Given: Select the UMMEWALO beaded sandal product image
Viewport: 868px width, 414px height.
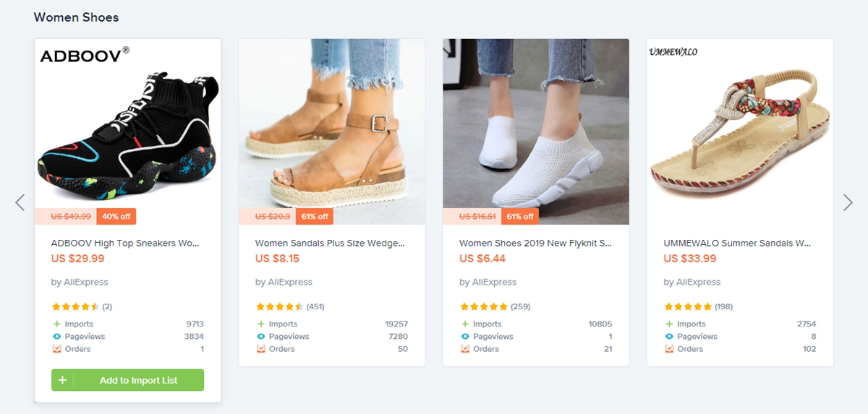Looking at the screenshot, I should 740,130.
